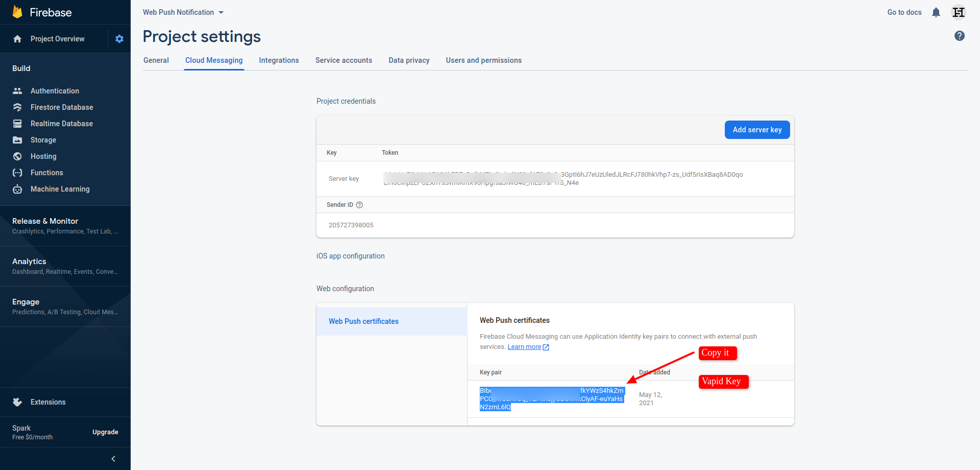Switch to the General tab
Image resolution: width=980 pixels, height=470 pixels.
(156, 60)
